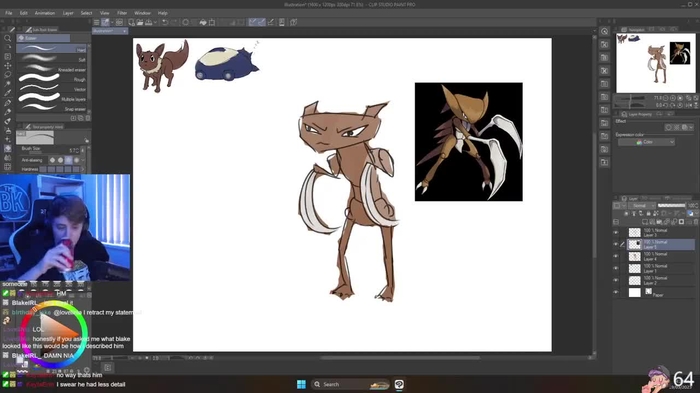Click the Border effect icon in Layer Property

pyautogui.click(x=669, y=128)
